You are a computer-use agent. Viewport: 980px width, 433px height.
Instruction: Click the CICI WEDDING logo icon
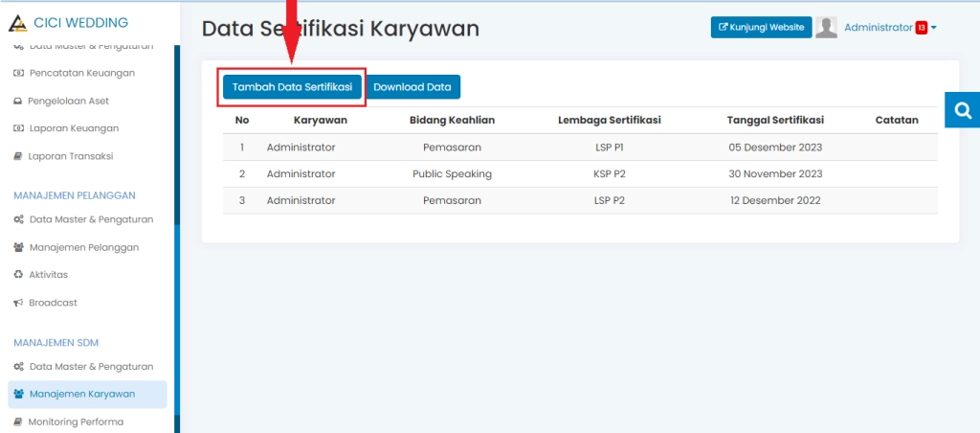pos(19,23)
